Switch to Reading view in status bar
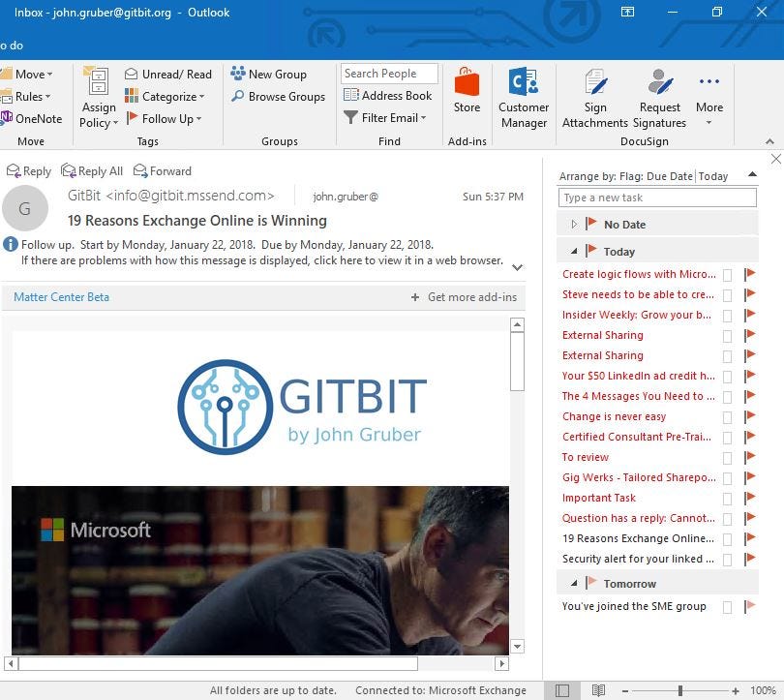This screenshot has height=700, width=784. pos(598,690)
